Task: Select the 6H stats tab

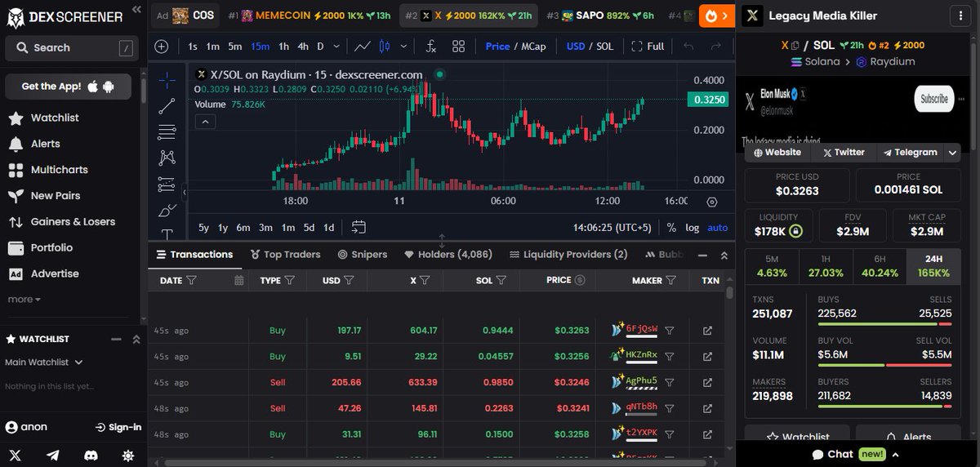Action: 880,266
